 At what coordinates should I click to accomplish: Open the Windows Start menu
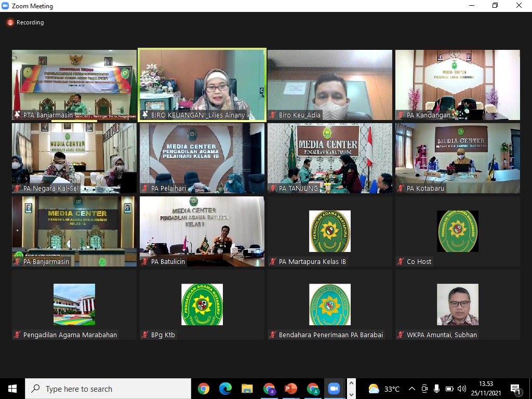[x=12, y=389]
